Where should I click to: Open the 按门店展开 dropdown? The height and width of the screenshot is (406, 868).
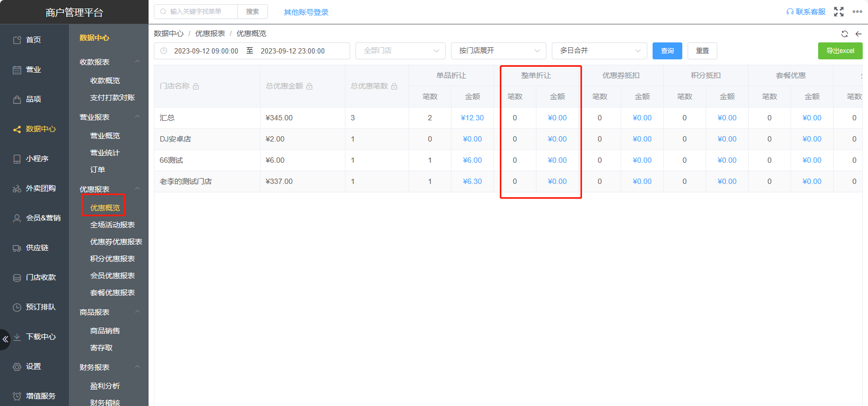[499, 51]
